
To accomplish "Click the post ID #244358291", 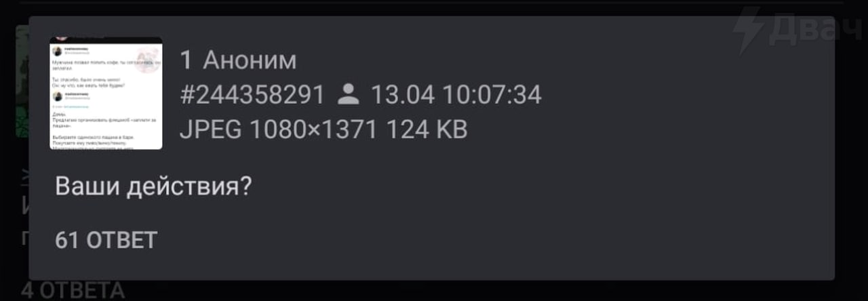I will pyautogui.click(x=252, y=95).
